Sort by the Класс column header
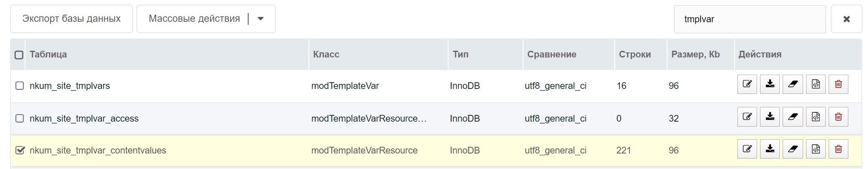Viewport: 868px width, 169px height. (326, 55)
